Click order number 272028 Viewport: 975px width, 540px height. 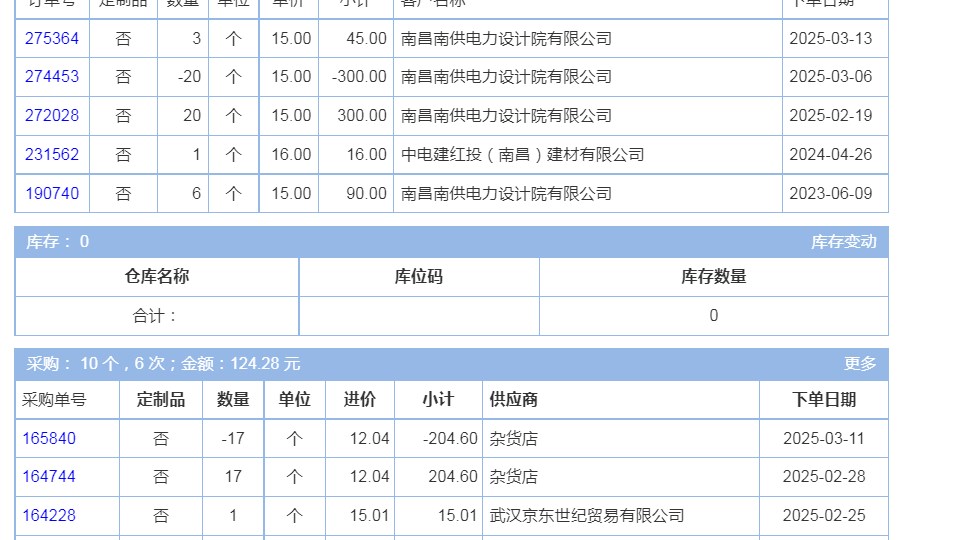[52, 116]
